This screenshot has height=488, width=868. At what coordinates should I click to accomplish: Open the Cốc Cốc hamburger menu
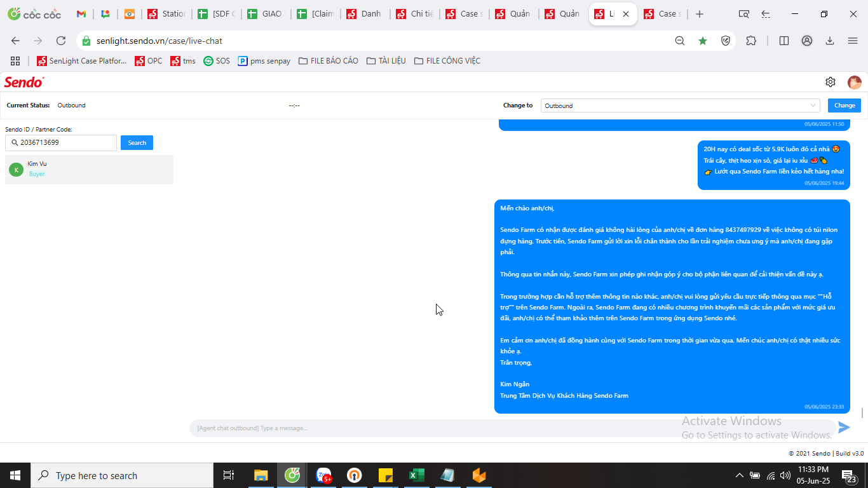853,41
